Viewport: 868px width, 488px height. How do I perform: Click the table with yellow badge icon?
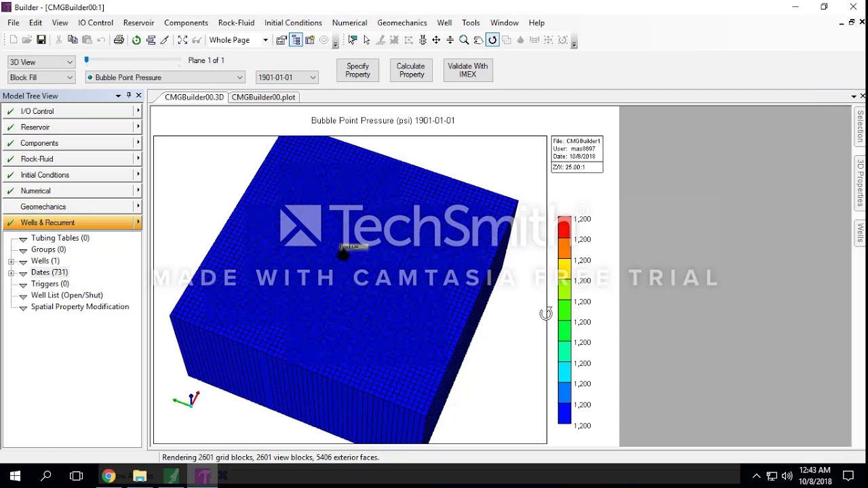(310, 40)
